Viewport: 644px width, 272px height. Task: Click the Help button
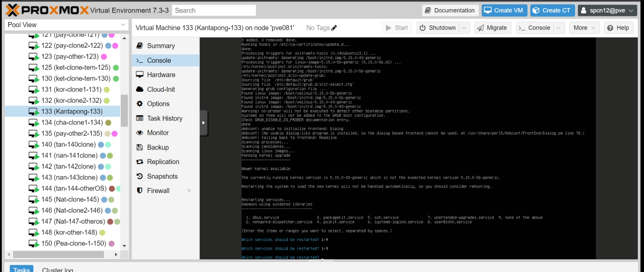pos(619,28)
